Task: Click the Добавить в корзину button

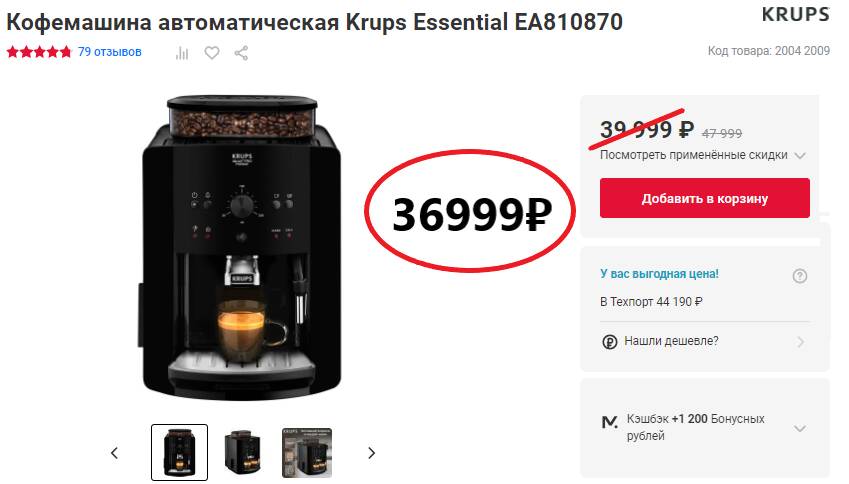Action: [704, 198]
